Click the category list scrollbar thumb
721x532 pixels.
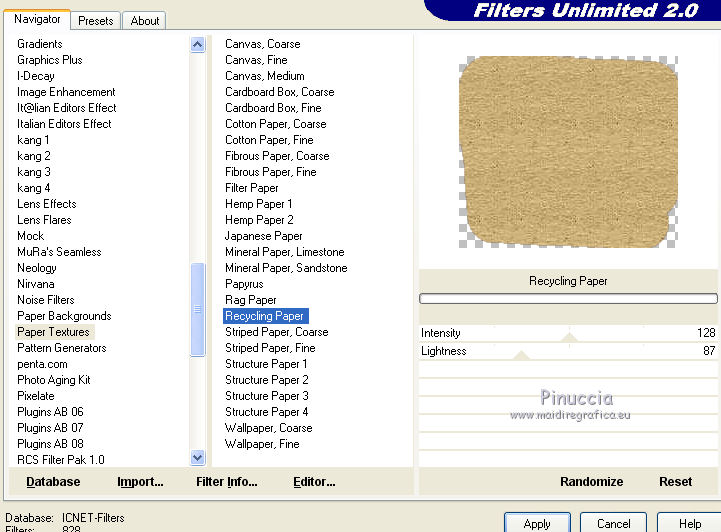(x=198, y=309)
